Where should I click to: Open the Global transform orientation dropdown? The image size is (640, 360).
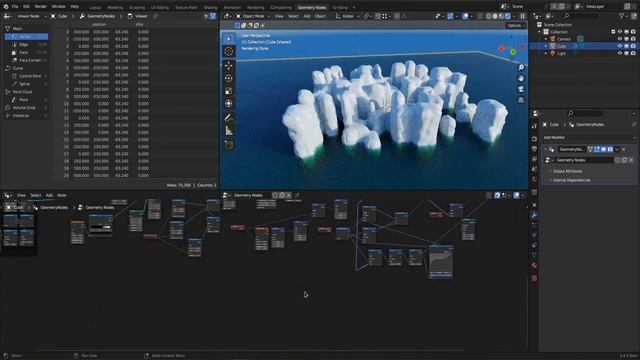pyautogui.click(x=347, y=16)
